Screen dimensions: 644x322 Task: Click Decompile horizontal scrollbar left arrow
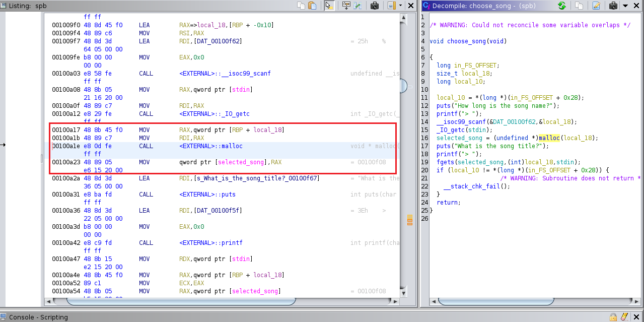tap(435, 301)
